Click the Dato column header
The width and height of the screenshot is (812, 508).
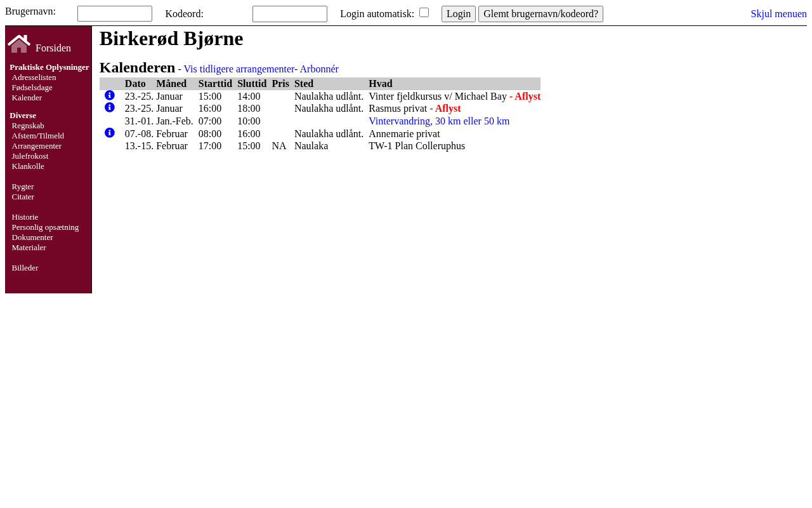tap(135, 84)
